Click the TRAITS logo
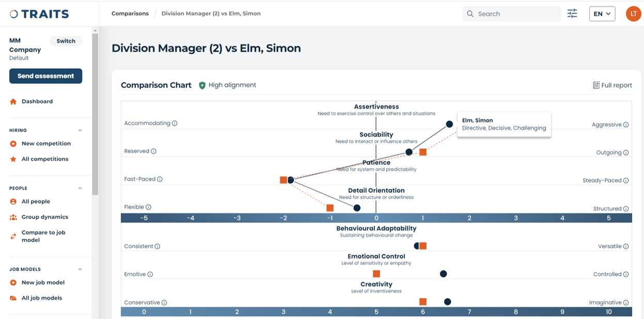The width and height of the screenshot is (644, 319). [x=39, y=13]
